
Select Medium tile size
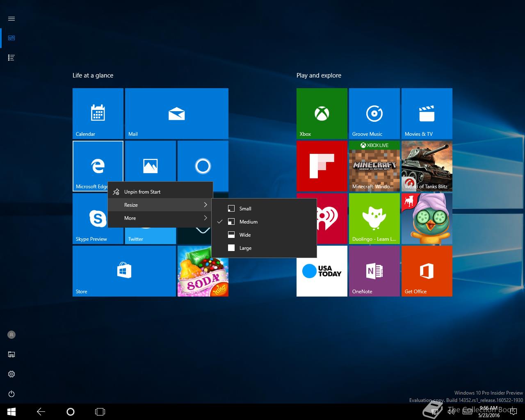pyautogui.click(x=264, y=222)
